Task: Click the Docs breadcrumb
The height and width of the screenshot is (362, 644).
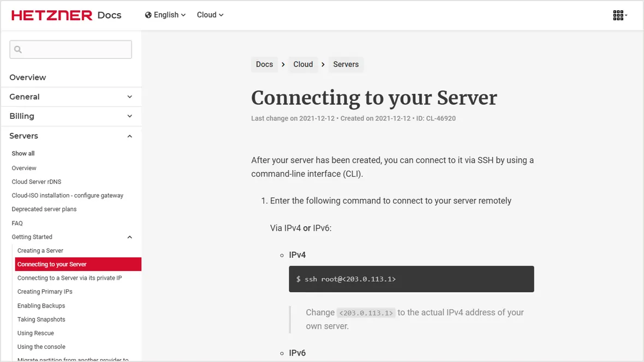Action: pos(264,64)
